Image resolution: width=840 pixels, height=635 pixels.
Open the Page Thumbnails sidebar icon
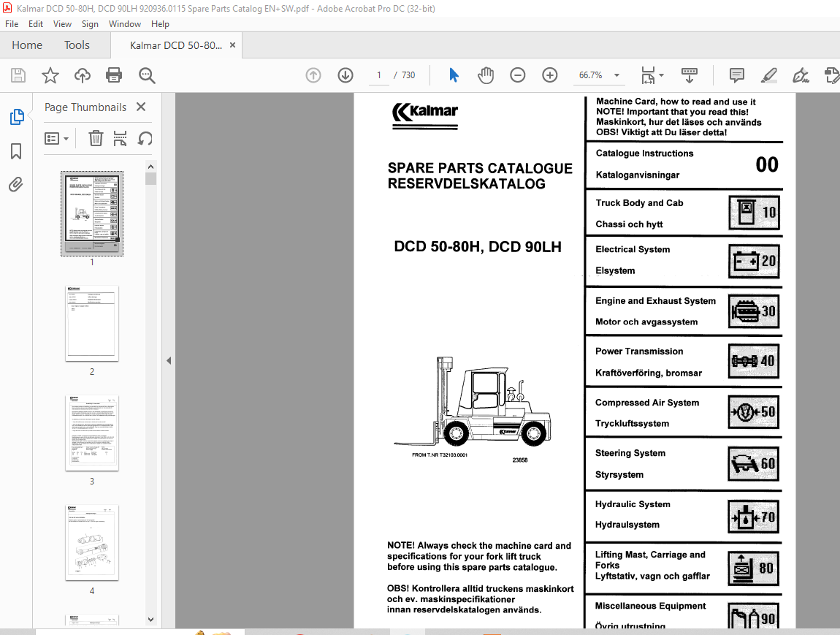(17, 116)
